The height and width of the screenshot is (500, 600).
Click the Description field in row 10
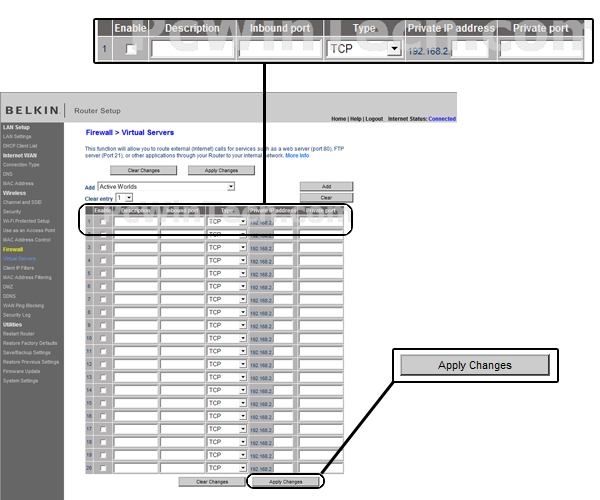pos(136,339)
